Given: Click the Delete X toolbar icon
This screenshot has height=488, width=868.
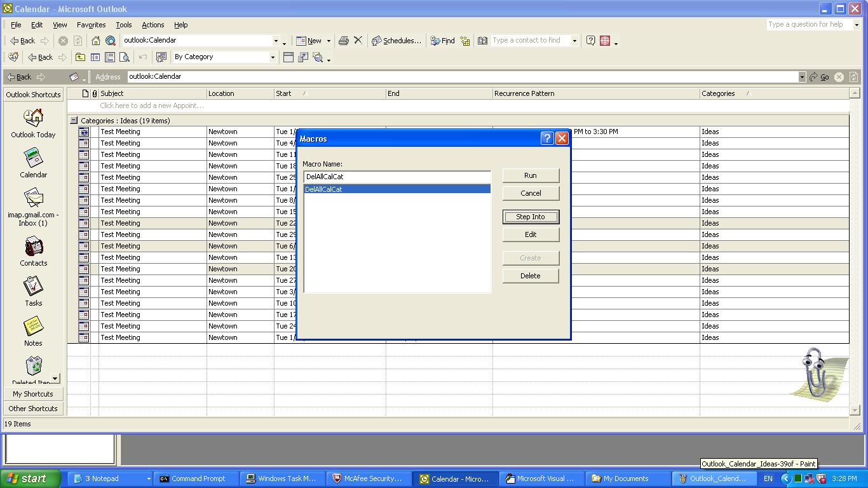Looking at the screenshot, I should point(358,41).
